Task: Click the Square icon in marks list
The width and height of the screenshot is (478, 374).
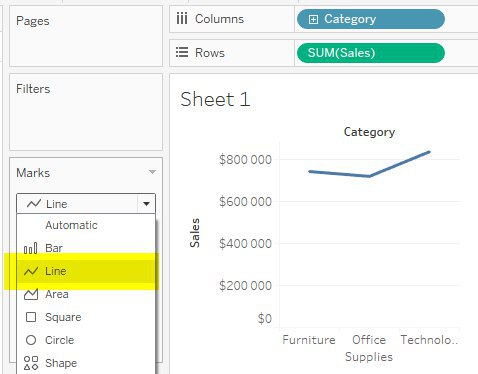Action: [x=31, y=317]
